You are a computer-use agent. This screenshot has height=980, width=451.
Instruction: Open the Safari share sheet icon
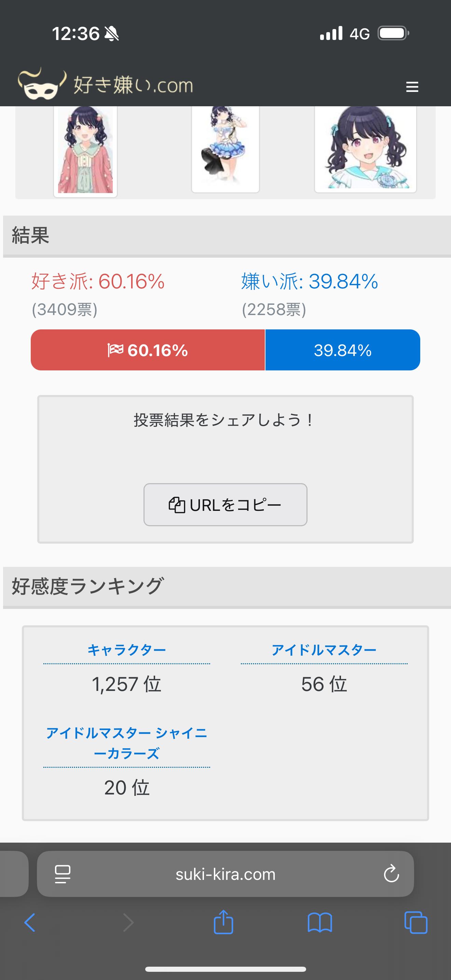223,922
